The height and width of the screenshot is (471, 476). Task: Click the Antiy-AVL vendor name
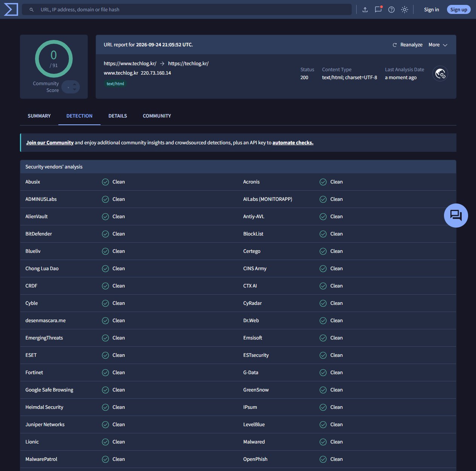click(x=254, y=217)
